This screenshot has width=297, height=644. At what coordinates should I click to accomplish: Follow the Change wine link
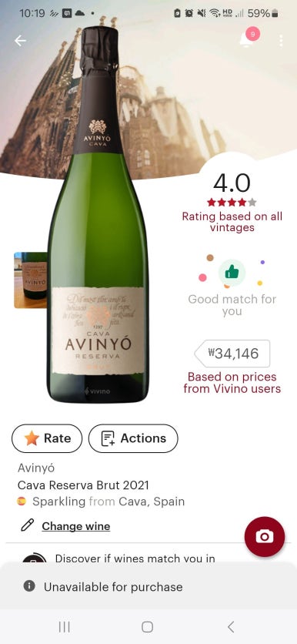click(76, 526)
